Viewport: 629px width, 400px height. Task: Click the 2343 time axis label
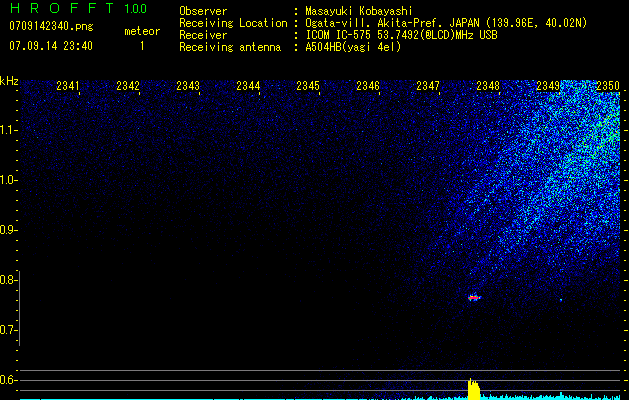coord(188,86)
